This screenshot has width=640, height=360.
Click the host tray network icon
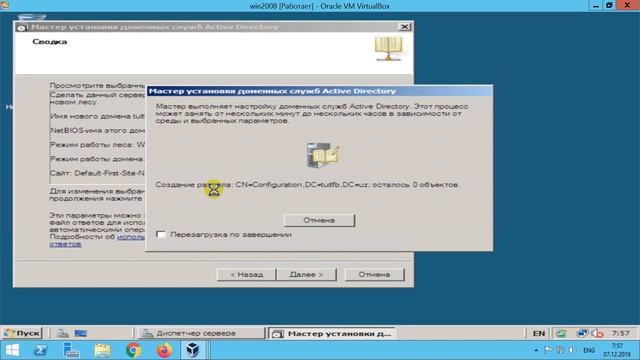click(x=560, y=350)
